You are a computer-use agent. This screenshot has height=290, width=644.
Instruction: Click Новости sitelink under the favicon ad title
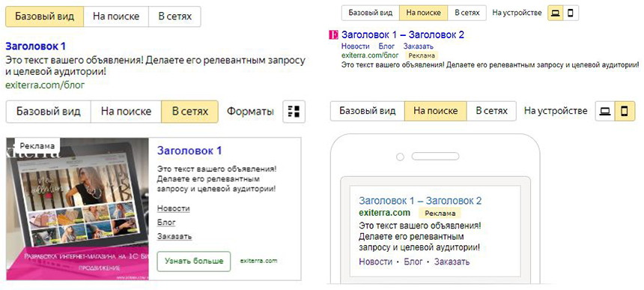pos(355,46)
